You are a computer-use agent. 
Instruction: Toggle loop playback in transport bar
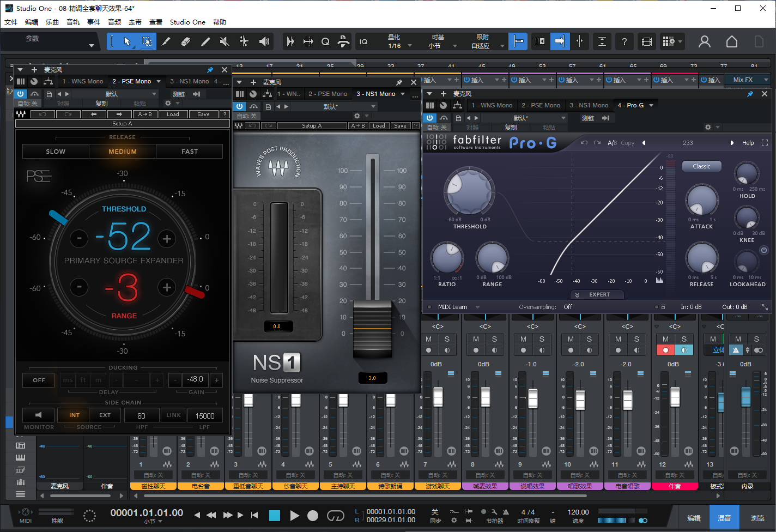335,516
